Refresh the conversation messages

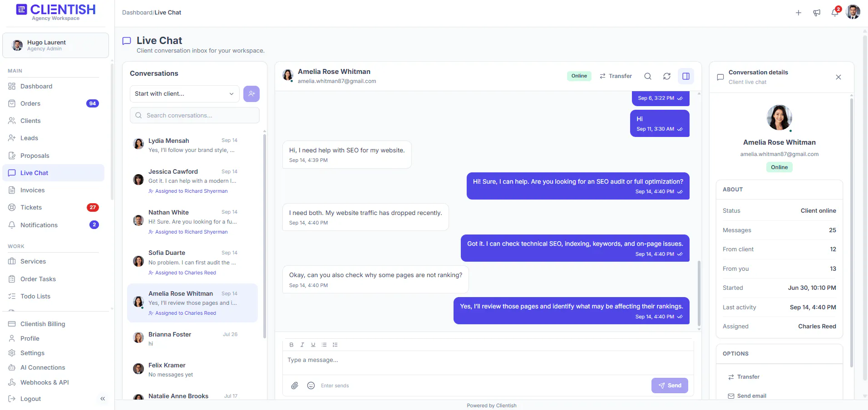click(667, 76)
